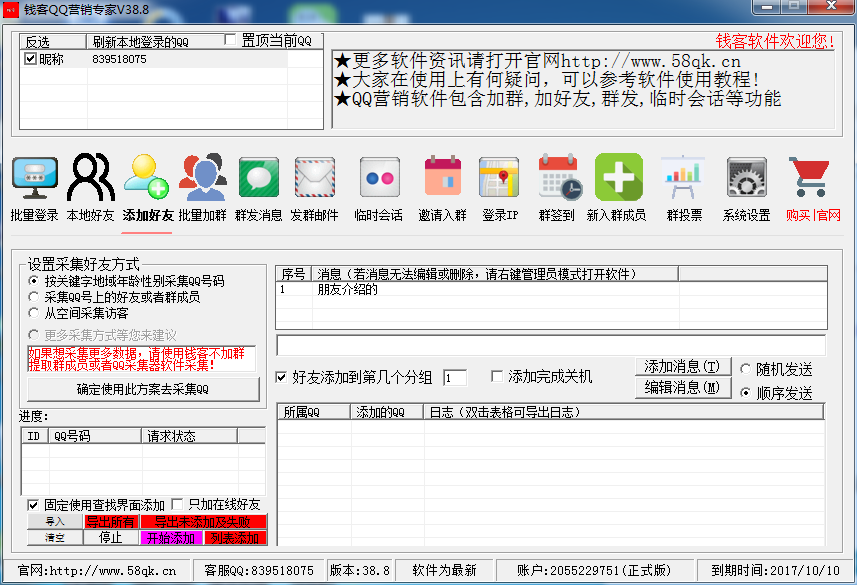
Task: Select 采集QQ号上的好友或者群成员 radio option
Action: tap(34, 297)
